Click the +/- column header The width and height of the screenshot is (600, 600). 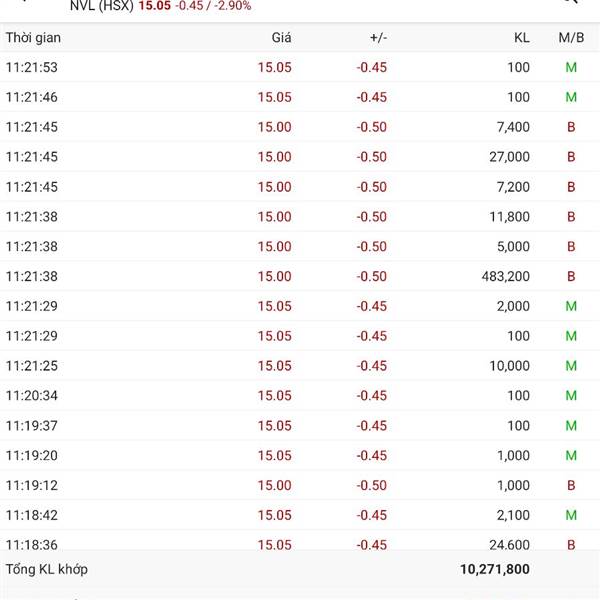coord(378,37)
